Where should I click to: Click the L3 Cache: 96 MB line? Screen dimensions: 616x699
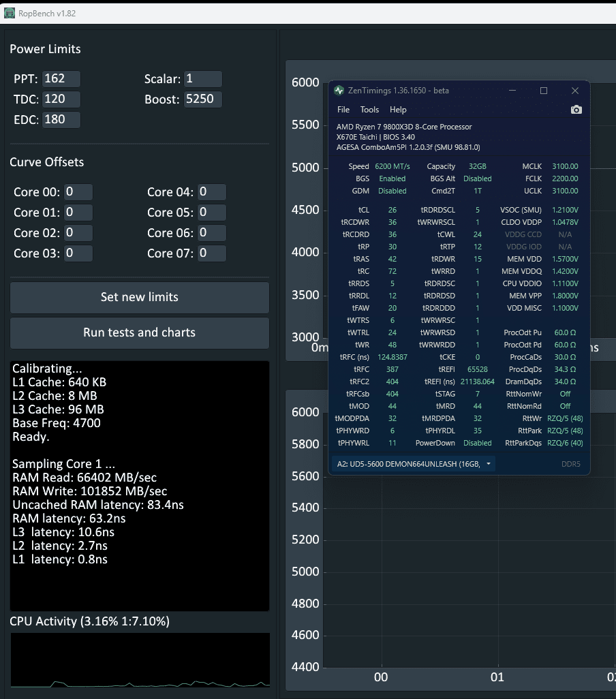pyautogui.click(x=58, y=409)
